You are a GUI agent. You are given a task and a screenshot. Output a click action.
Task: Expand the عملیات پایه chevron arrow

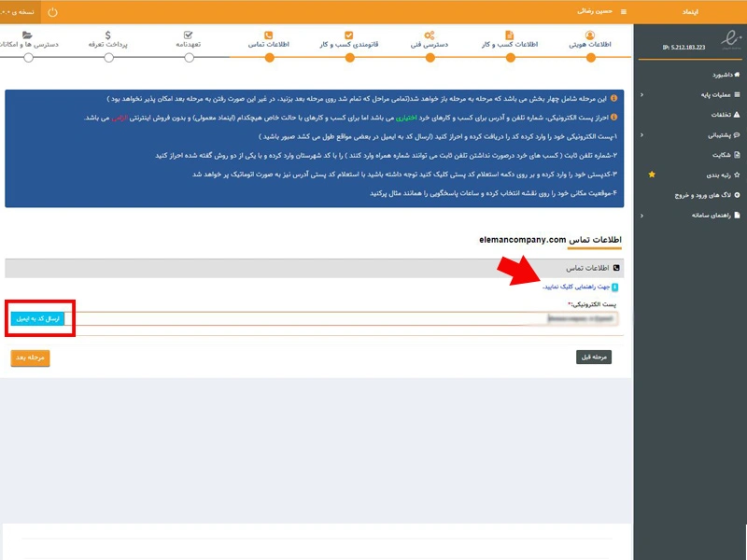point(641,95)
